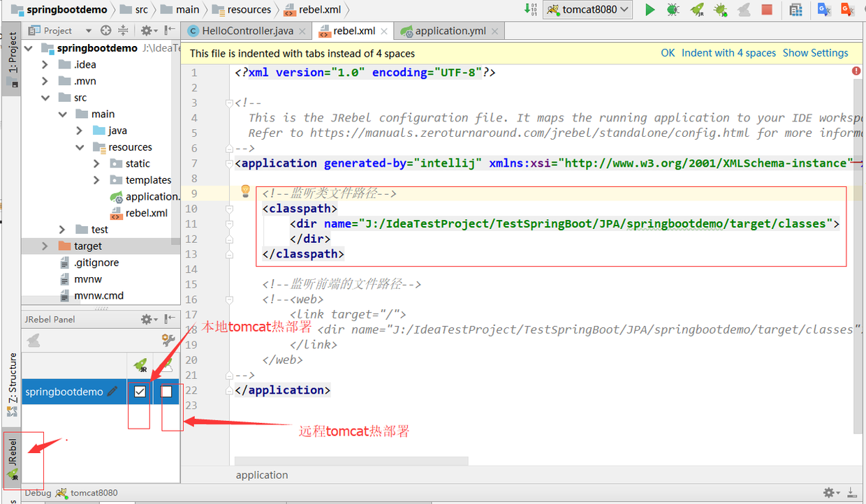Debug with JRebel bug icon in toolbar

point(720,10)
